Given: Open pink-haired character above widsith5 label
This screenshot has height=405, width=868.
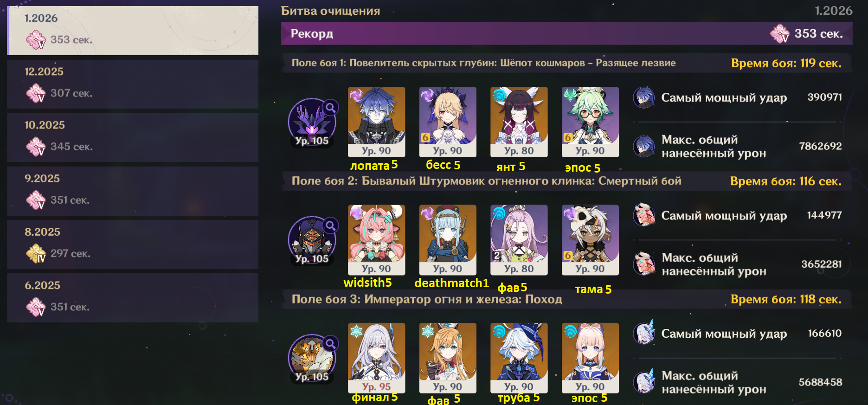Looking at the screenshot, I should pos(376,240).
